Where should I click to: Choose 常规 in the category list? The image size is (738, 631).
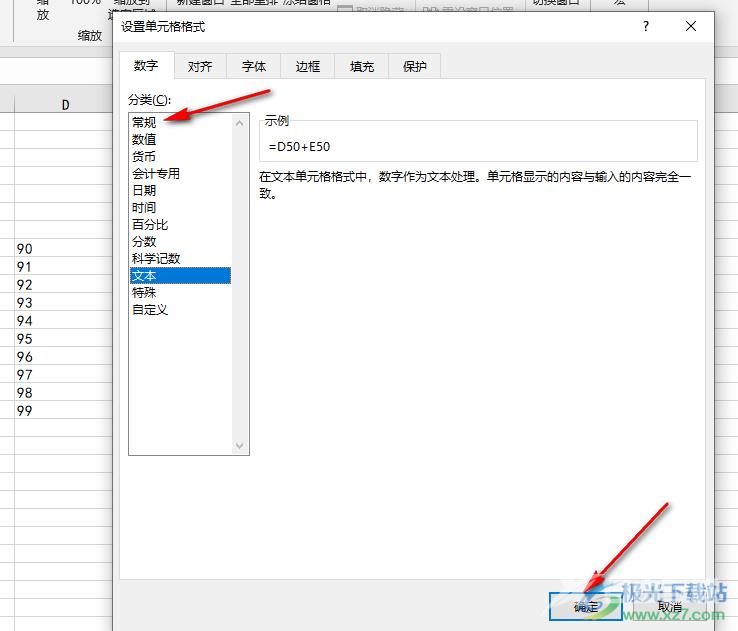coord(144,122)
